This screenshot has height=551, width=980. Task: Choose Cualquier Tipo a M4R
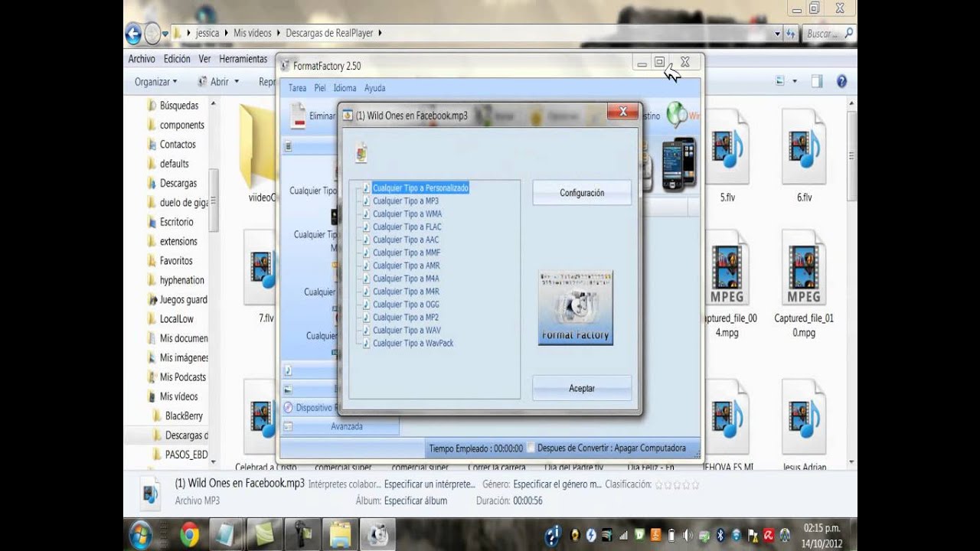tap(406, 292)
